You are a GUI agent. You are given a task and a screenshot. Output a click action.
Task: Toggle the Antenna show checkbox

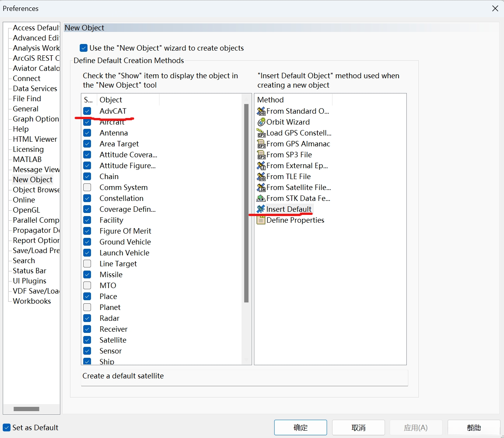pyautogui.click(x=87, y=133)
